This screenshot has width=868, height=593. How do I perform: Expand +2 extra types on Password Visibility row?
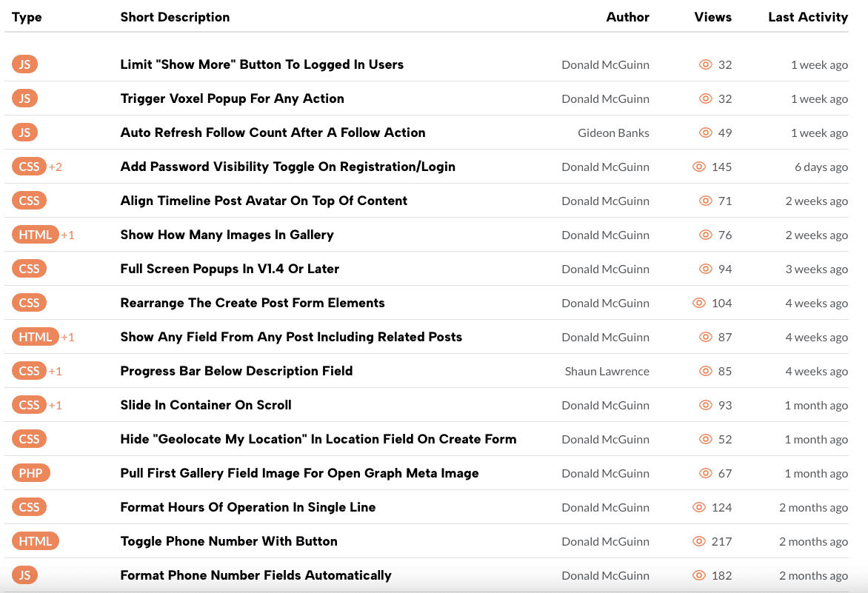pos(56,167)
